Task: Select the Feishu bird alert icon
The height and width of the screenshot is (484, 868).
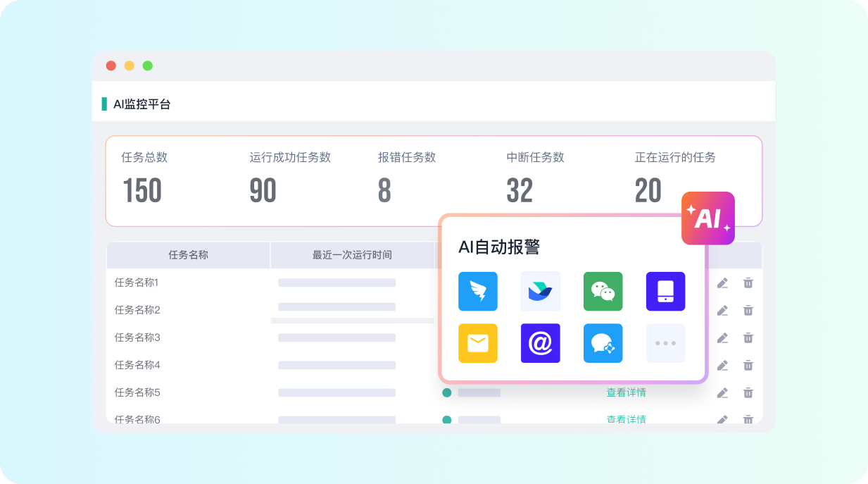Action: coord(541,291)
